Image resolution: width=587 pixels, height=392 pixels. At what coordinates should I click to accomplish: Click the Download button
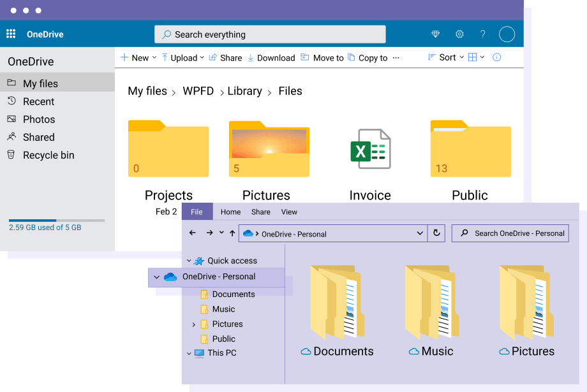pos(271,57)
